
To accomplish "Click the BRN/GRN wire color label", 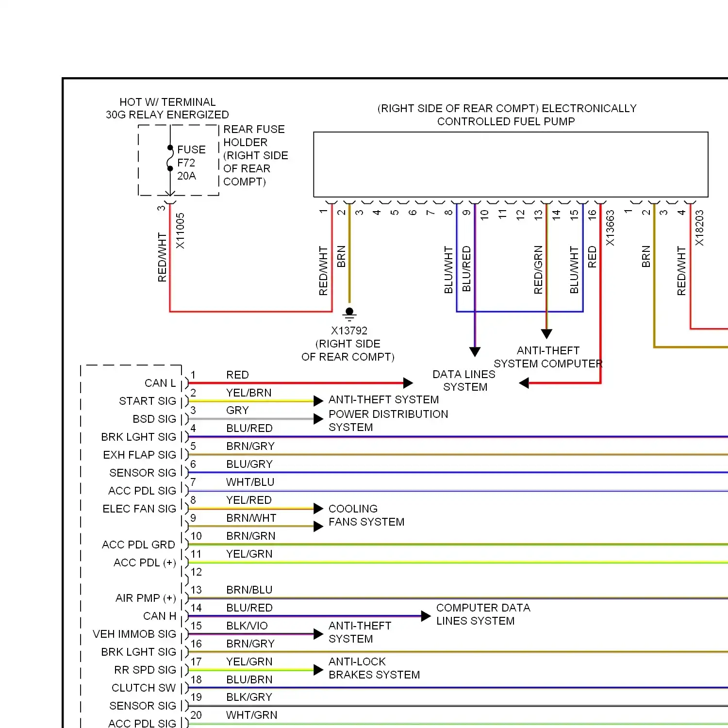I will (x=251, y=536).
